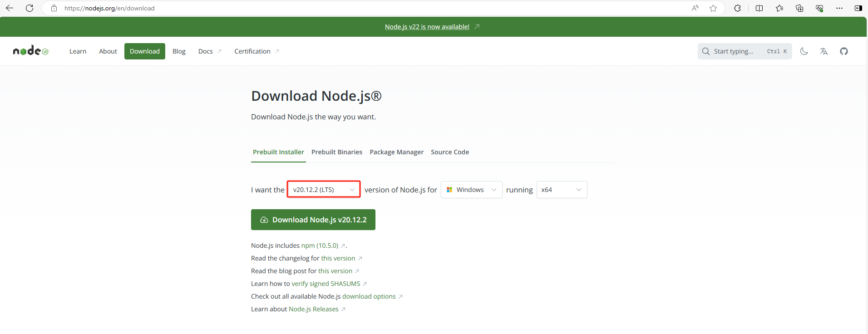The image size is (868, 334).
Task: Click the Node.js logo
Action: (x=30, y=51)
